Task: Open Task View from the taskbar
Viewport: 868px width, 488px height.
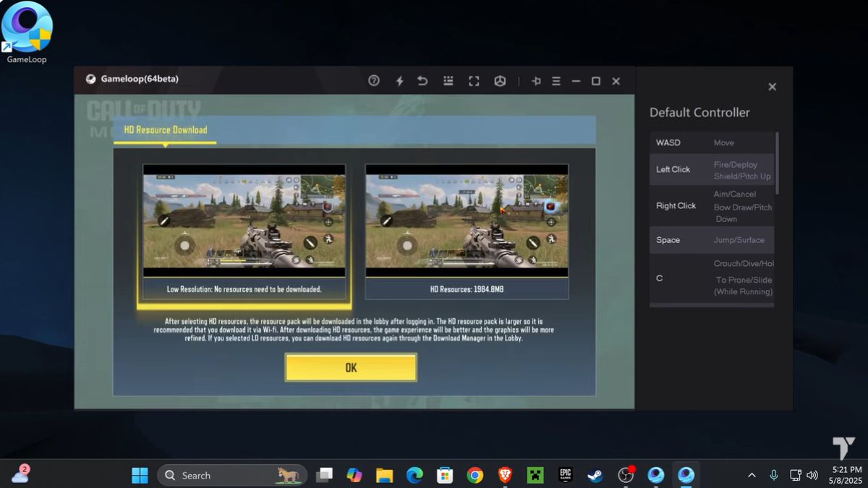Action: point(325,475)
